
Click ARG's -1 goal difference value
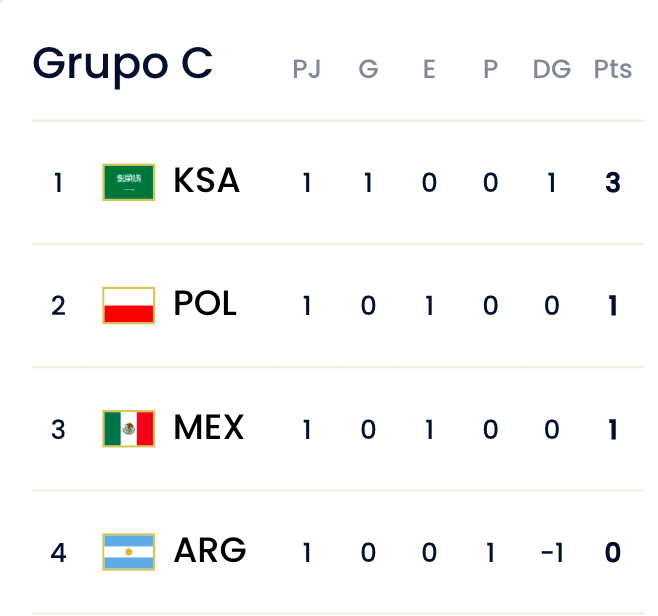pyautogui.click(x=551, y=552)
